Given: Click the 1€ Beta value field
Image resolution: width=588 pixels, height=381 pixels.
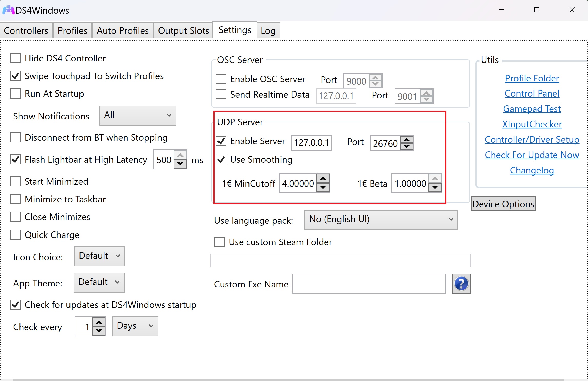Looking at the screenshot, I should (x=410, y=183).
